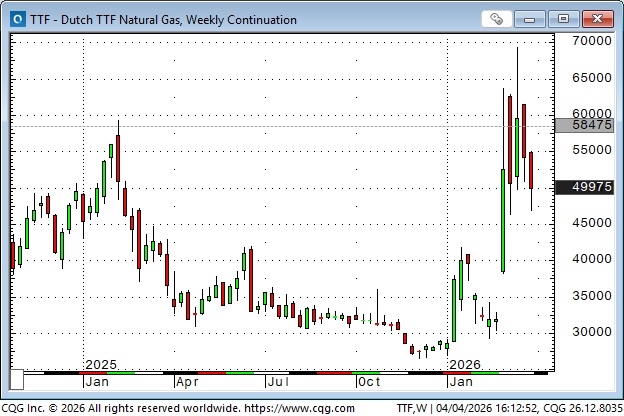Restore down the TTF chart window
This screenshot has width=624, height=416.
tap(564, 19)
